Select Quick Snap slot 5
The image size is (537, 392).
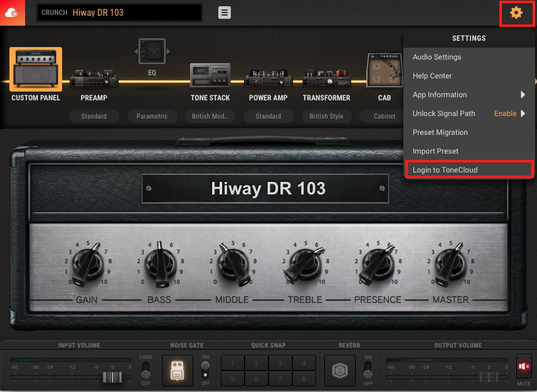[x=233, y=379]
